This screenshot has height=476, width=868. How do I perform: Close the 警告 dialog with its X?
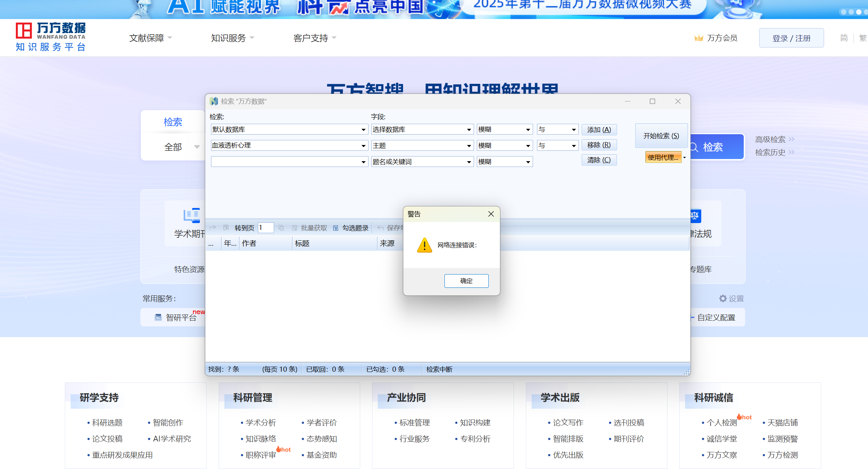pyautogui.click(x=491, y=214)
